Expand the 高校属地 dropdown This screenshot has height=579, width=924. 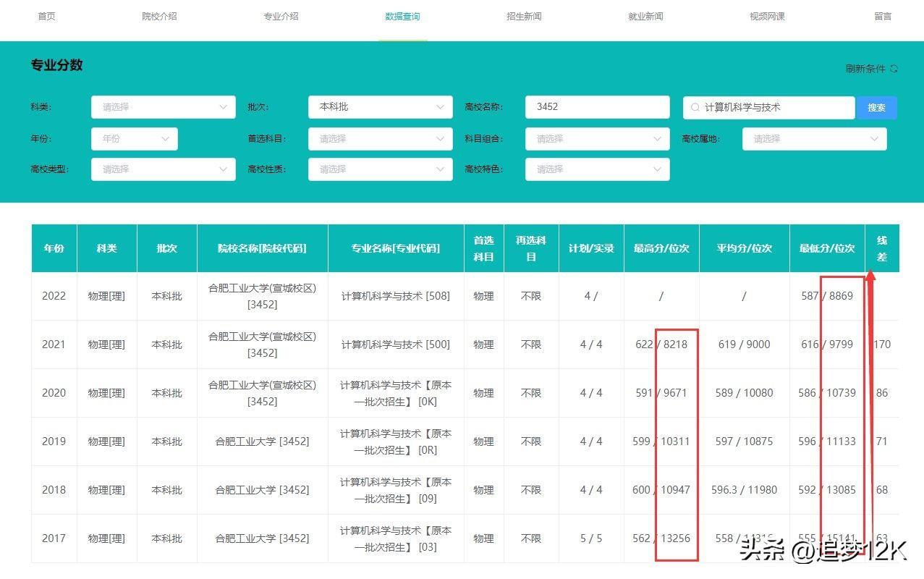(x=814, y=138)
